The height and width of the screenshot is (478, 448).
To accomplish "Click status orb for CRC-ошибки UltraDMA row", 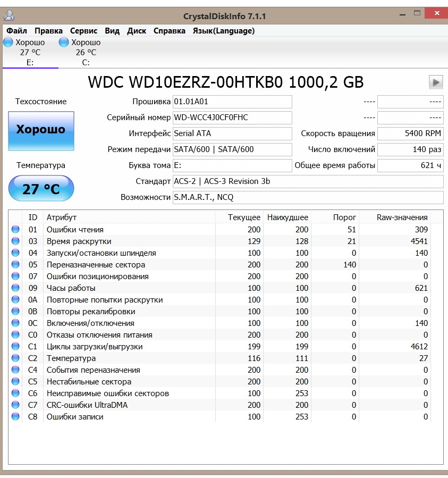I will click(15, 405).
